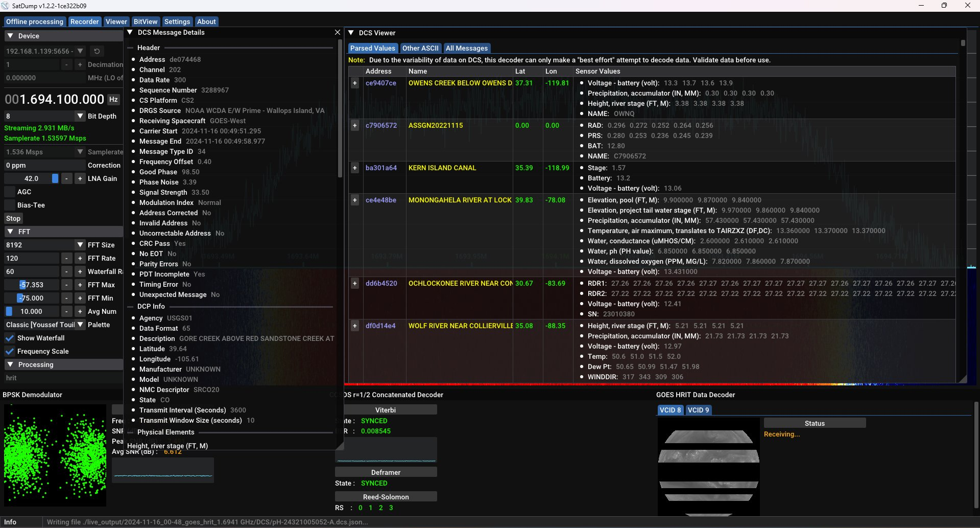
Task: Select the All Messages tab
Action: point(467,48)
